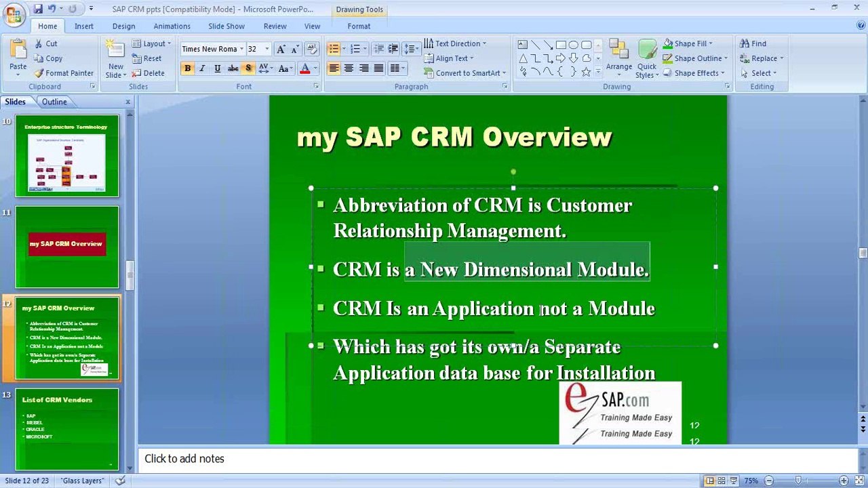
Task: Increase the list indent level
Action: tap(393, 49)
